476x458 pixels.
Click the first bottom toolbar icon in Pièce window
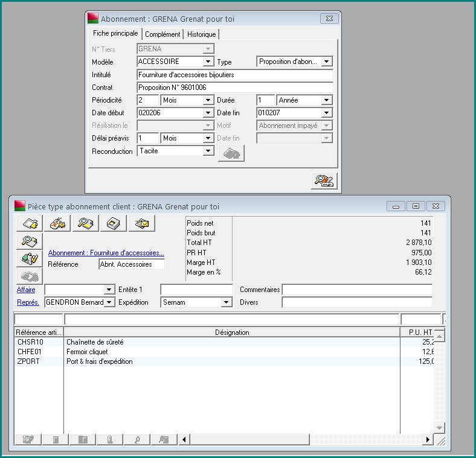[x=28, y=439]
